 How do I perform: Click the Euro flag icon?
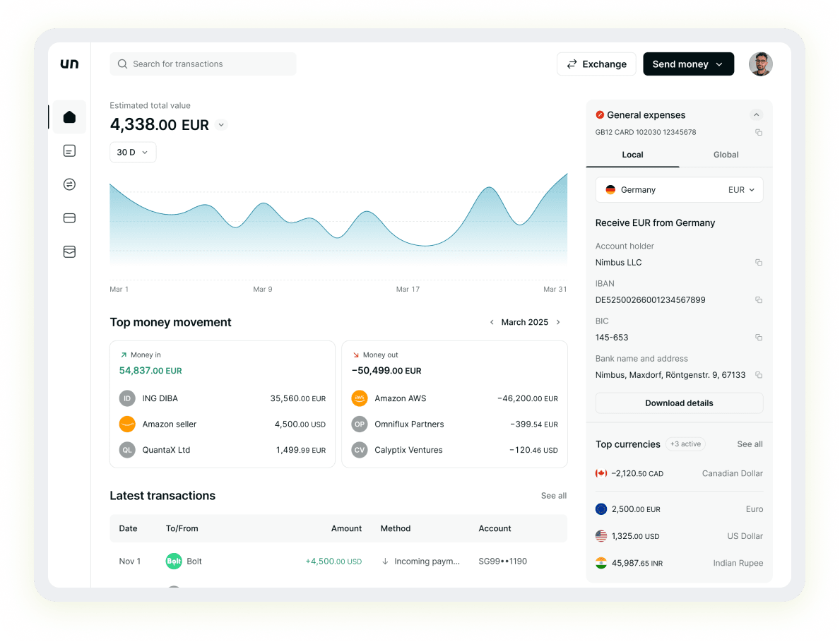(601, 509)
